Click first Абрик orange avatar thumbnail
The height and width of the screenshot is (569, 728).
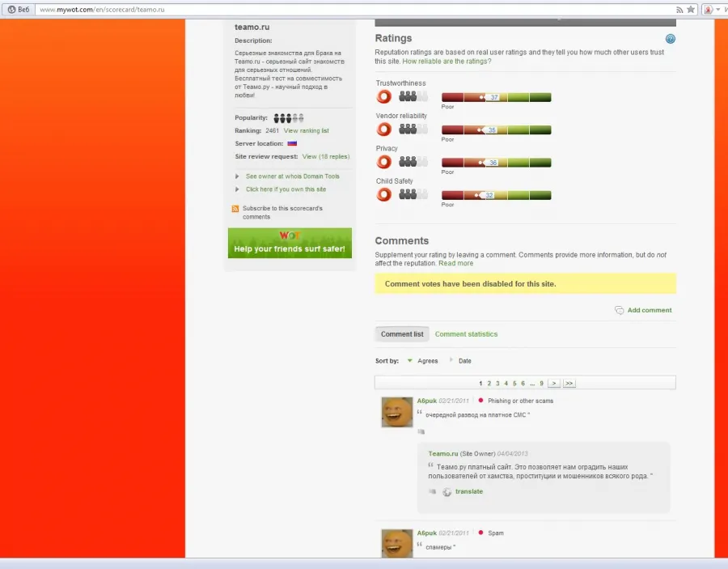tap(397, 412)
